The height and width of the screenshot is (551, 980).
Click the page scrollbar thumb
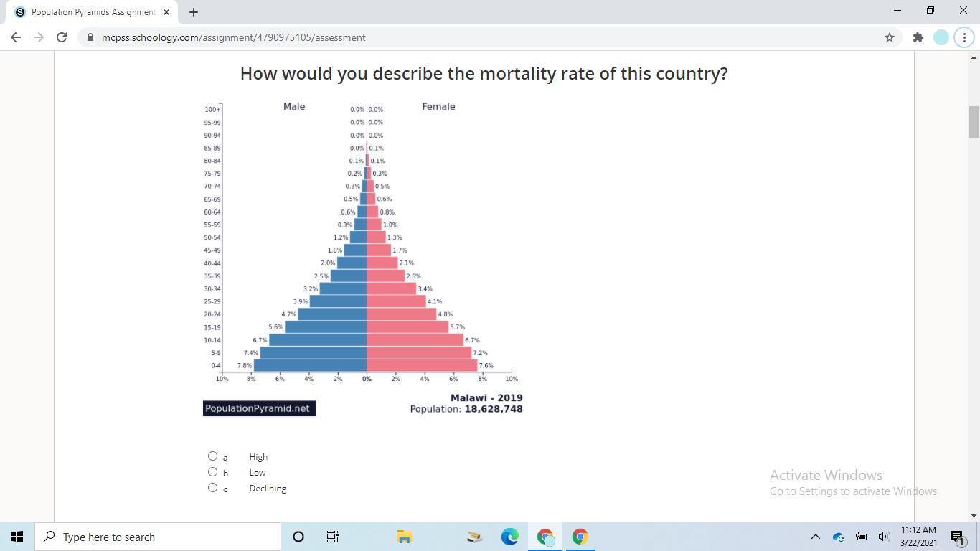(974, 121)
